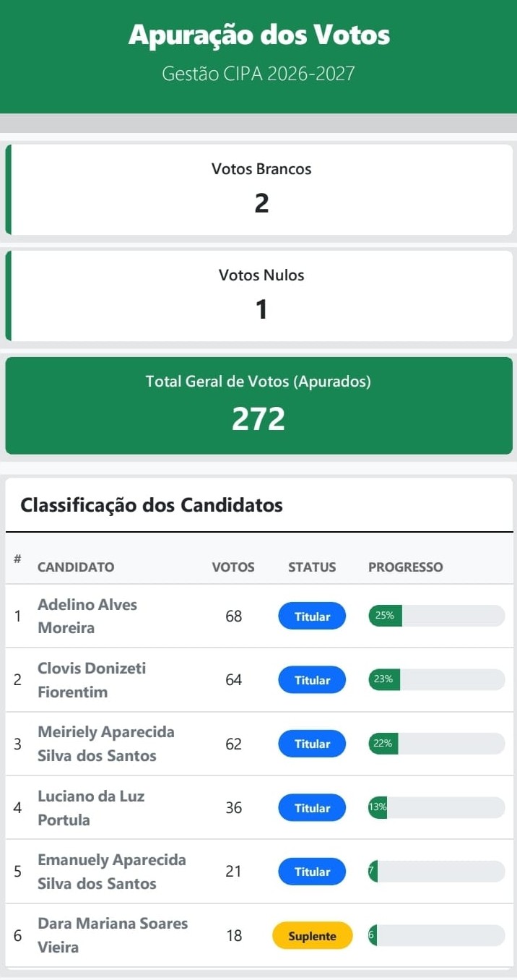
Task: Click the 23% progress bar
Action: coord(436,679)
